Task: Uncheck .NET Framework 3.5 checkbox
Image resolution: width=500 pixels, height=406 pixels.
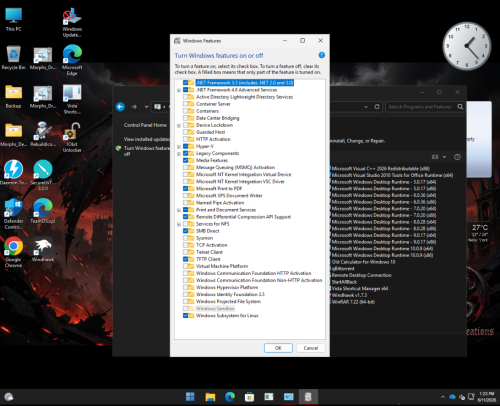Action: point(185,83)
